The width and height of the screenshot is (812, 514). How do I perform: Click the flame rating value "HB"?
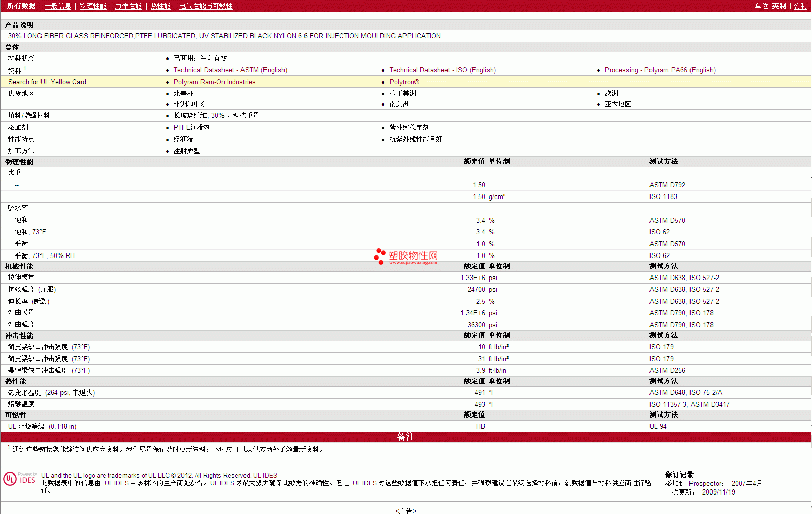481,427
